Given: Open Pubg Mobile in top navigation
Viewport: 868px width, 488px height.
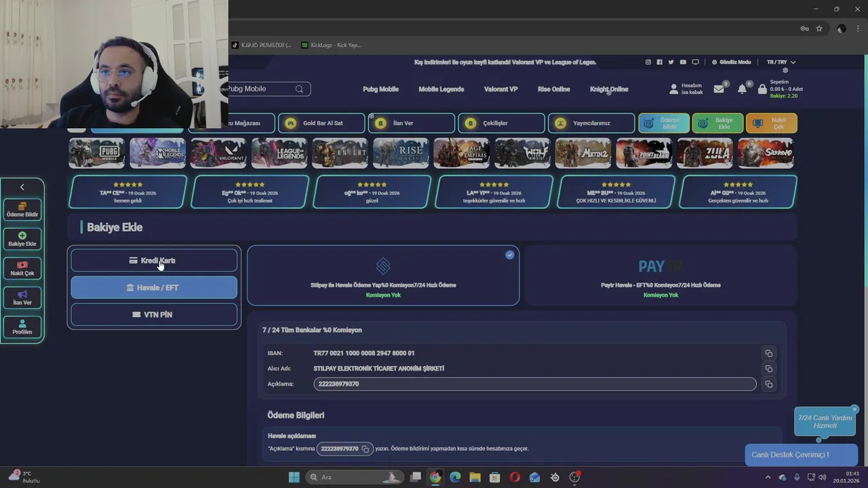Looking at the screenshot, I should [380, 89].
